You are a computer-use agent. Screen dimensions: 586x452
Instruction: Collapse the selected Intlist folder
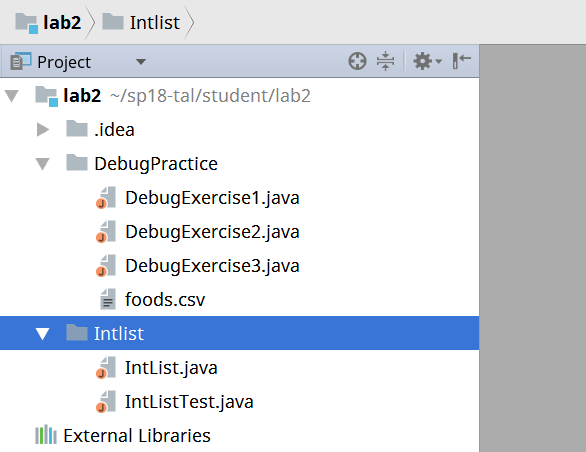tap(42, 333)
